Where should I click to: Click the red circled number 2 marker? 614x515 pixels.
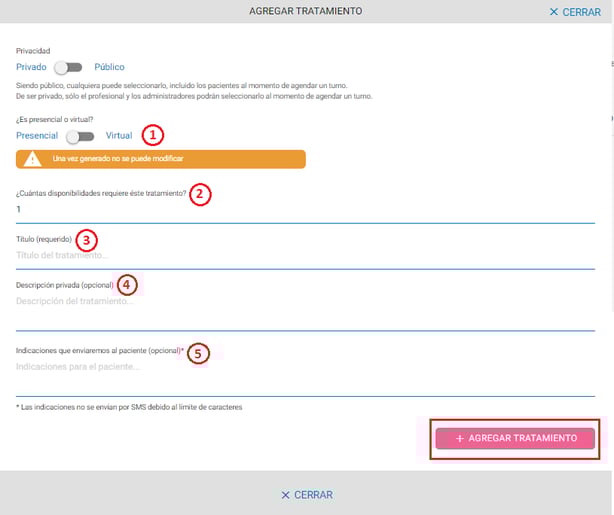point(201,194)
